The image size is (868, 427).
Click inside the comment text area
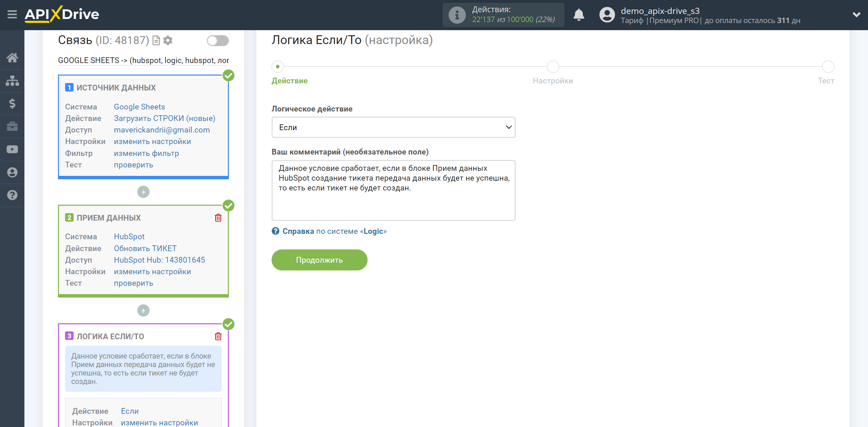pos(393,190)
